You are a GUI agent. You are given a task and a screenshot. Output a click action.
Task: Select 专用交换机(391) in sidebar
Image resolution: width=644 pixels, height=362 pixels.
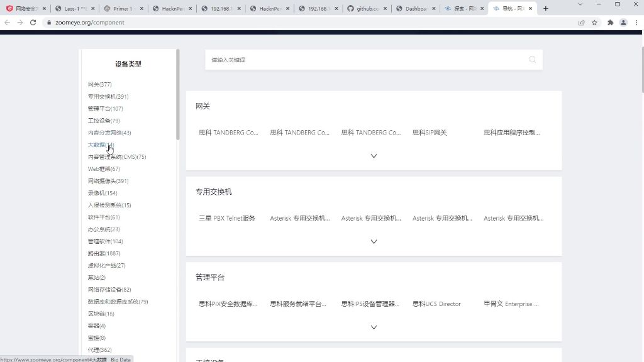click(x=108, y=96)
